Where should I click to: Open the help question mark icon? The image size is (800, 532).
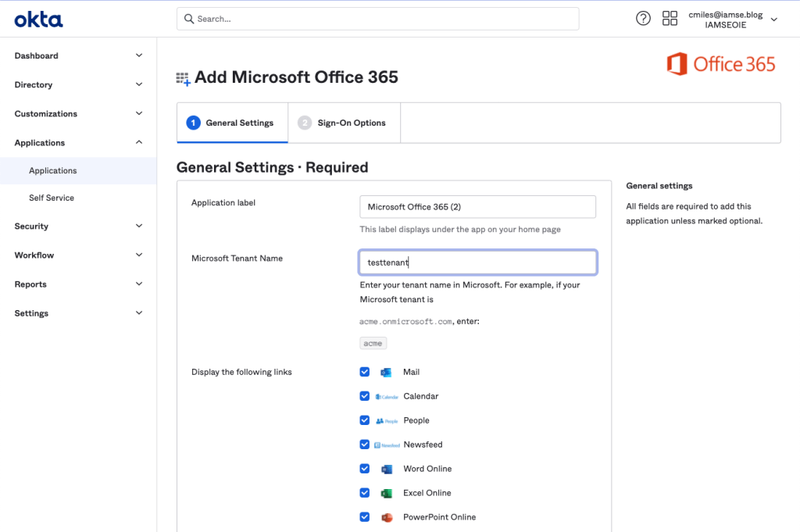643,19
